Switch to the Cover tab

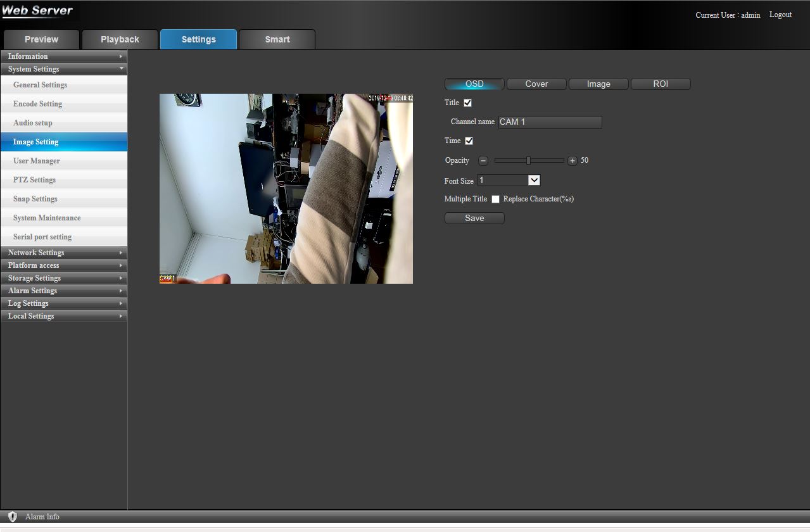[536, 84]
